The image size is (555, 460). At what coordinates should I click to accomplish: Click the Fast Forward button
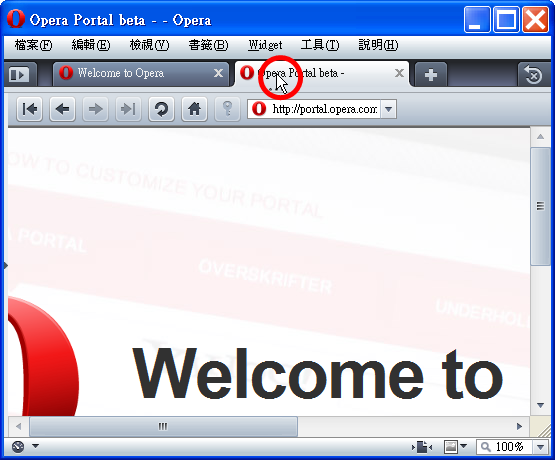pos(128,109)
